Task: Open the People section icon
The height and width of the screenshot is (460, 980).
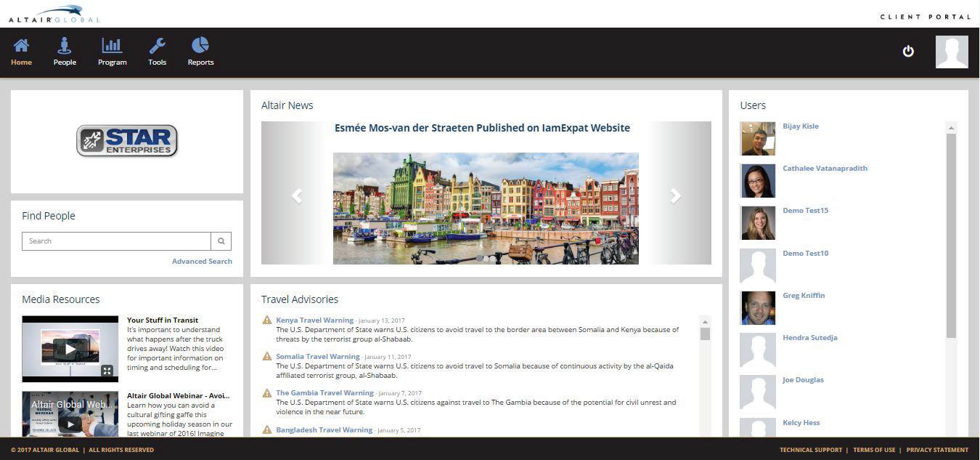Action: (x=65, y=45)
